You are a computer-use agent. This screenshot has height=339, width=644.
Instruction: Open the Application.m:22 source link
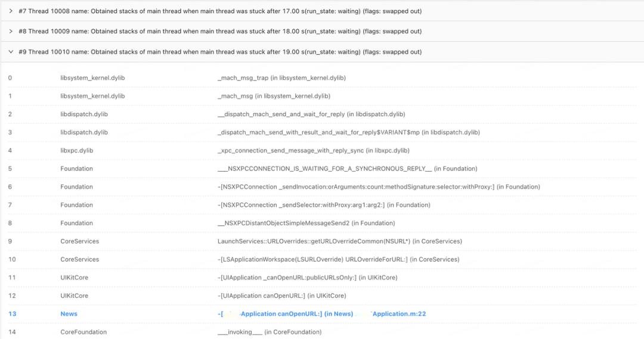pos(398,313)
